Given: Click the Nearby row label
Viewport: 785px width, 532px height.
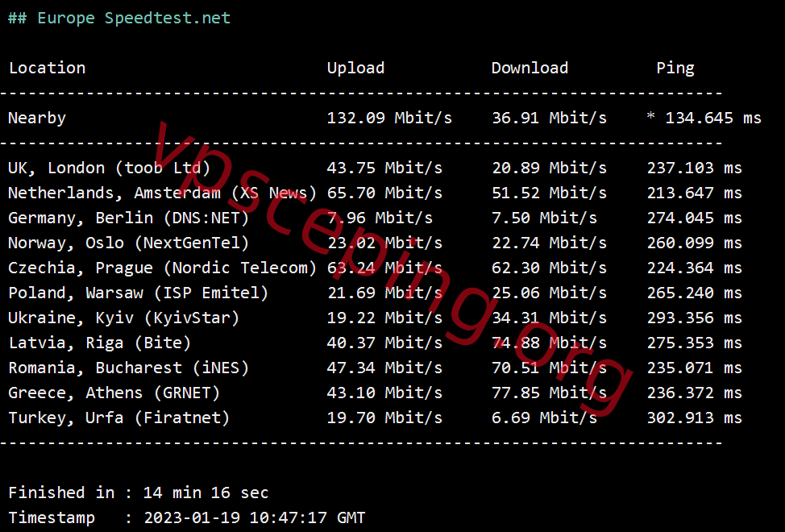Looking at the screenshot, I should click(x=37, y=118).
